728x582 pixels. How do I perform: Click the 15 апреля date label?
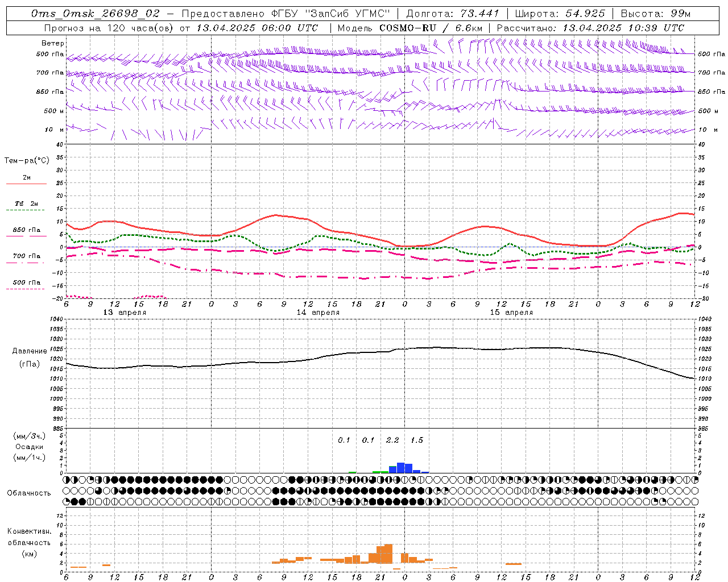click(x=511, y=313)
